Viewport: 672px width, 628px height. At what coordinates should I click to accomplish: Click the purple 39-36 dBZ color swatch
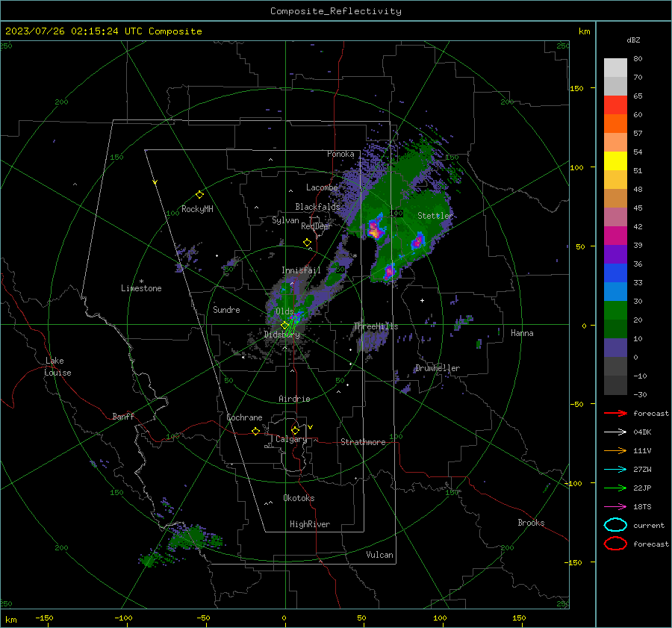615,255
